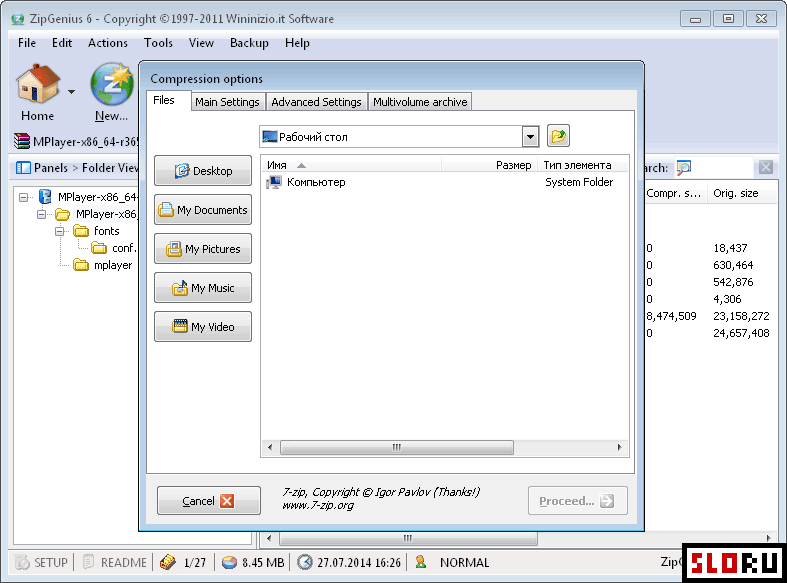
Task: Click the go up folder icon
Action: click(558, 136)
